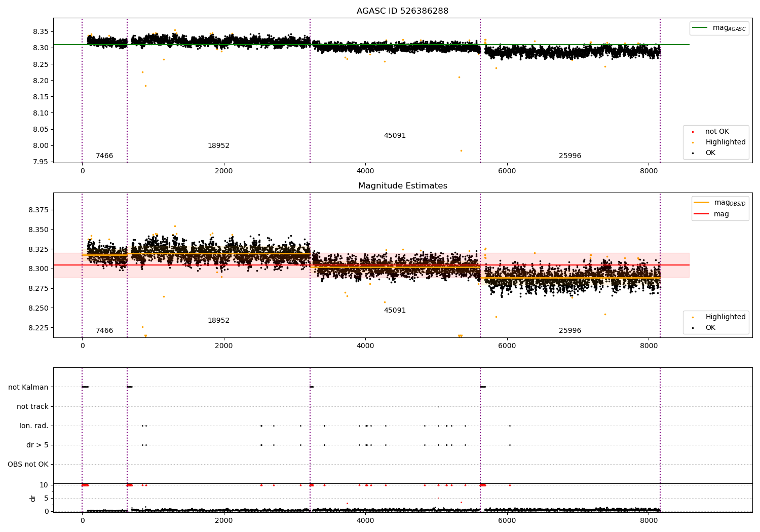760x532 pixels.
Task: Click obsid label 7466 in the top plot
Action: click(x=104, y=156)
